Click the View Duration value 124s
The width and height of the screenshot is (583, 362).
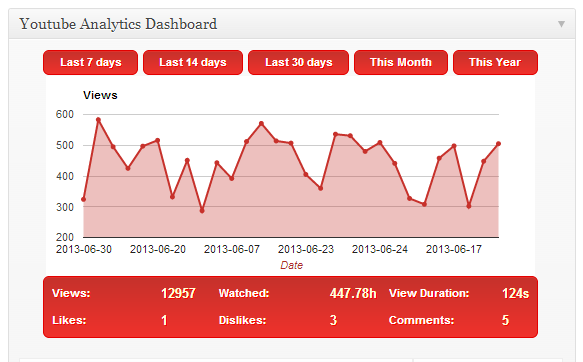click(x=515, y=294)
